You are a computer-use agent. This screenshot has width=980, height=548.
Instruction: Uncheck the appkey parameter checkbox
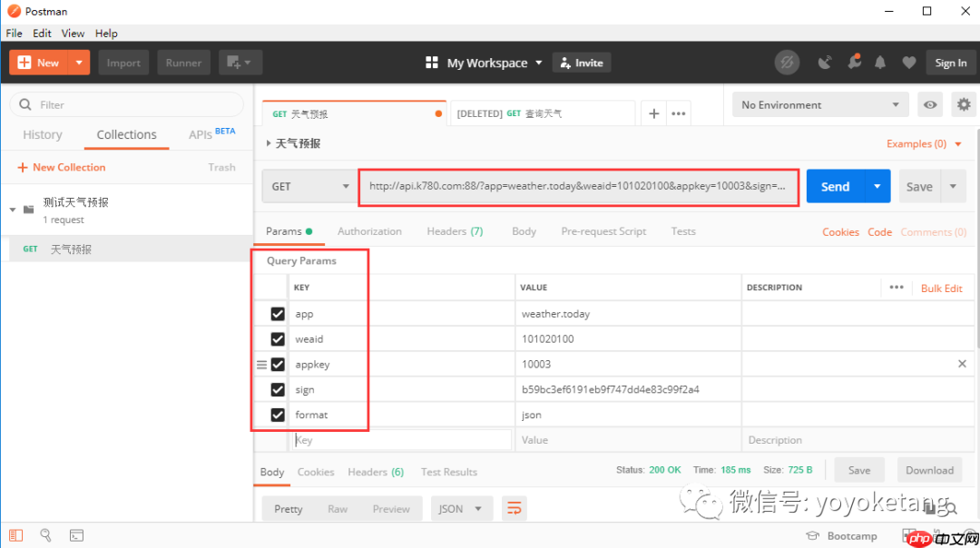click(278, 365)
